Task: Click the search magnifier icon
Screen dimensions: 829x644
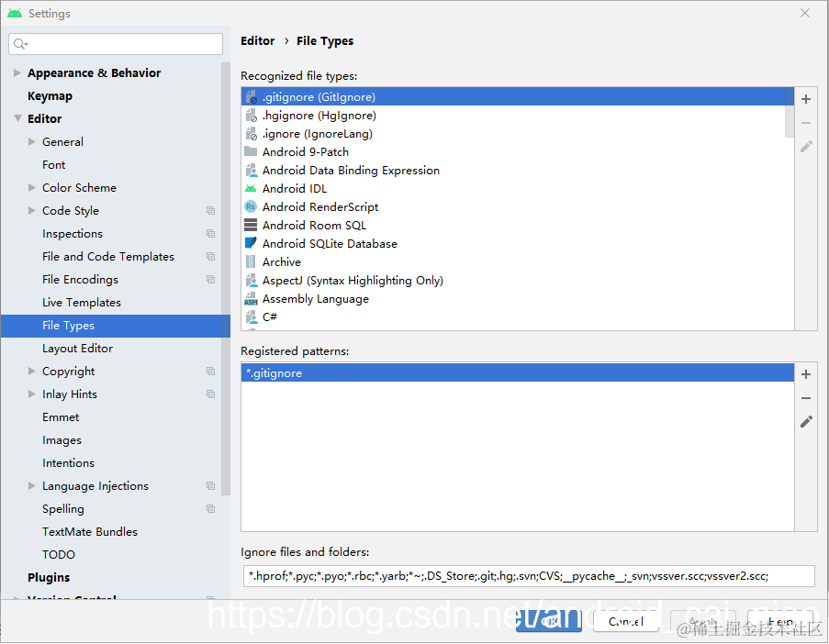Action: point(20,44)
